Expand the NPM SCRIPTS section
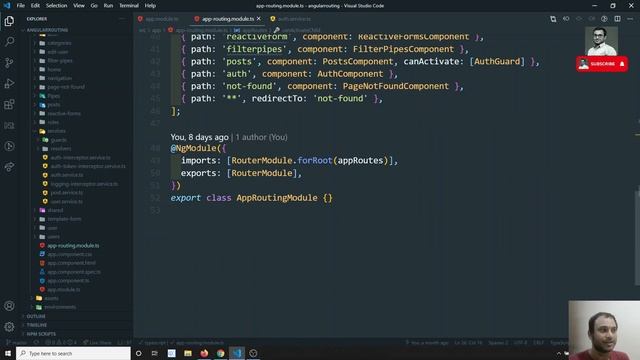This screenshot has height=360, width=640. coord(41,334)
